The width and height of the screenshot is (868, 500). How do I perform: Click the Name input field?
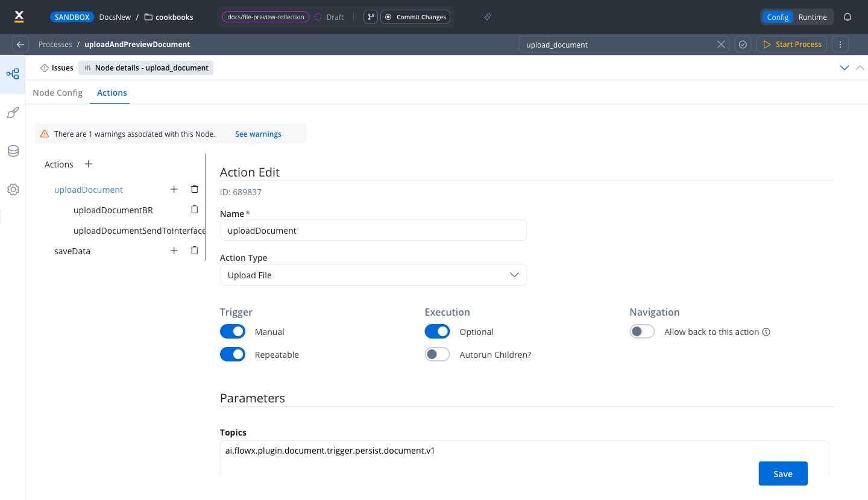(373, 230)
